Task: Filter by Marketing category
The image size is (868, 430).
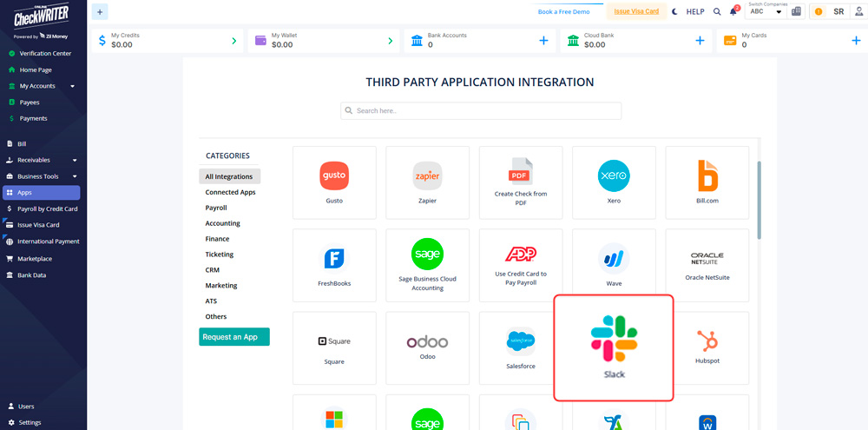Action: 220,286
